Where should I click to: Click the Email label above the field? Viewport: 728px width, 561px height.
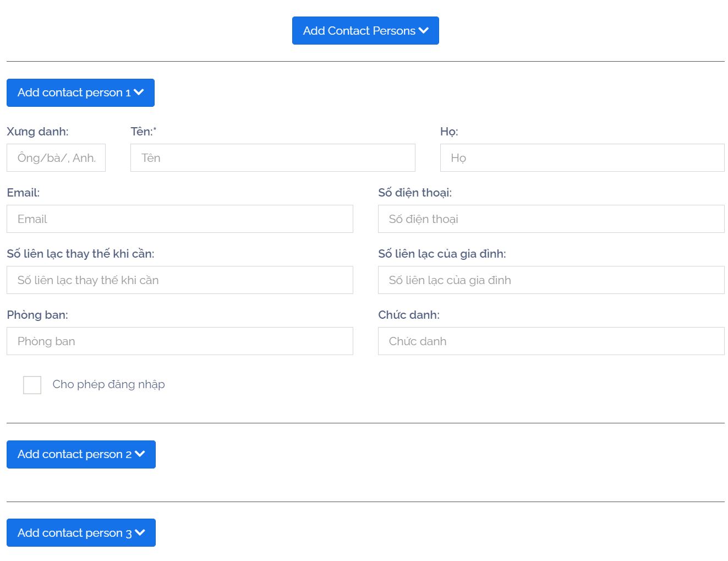pyautogui.click(x=23, y=193)
